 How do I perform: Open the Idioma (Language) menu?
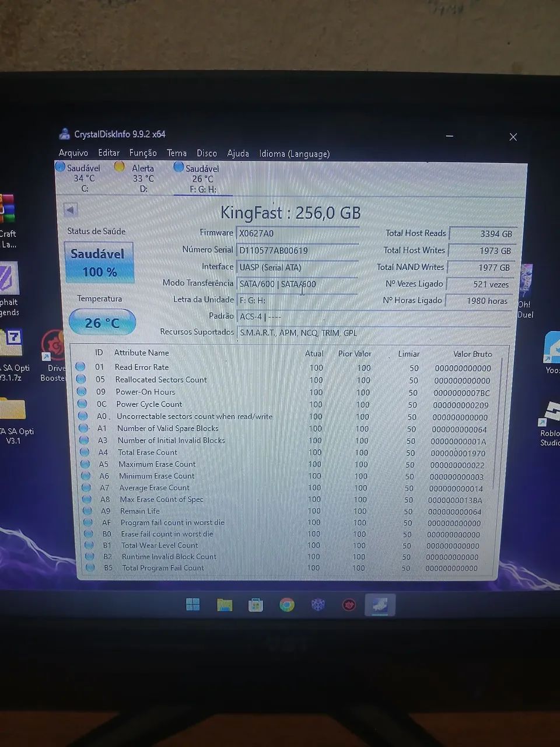(295, 154)
